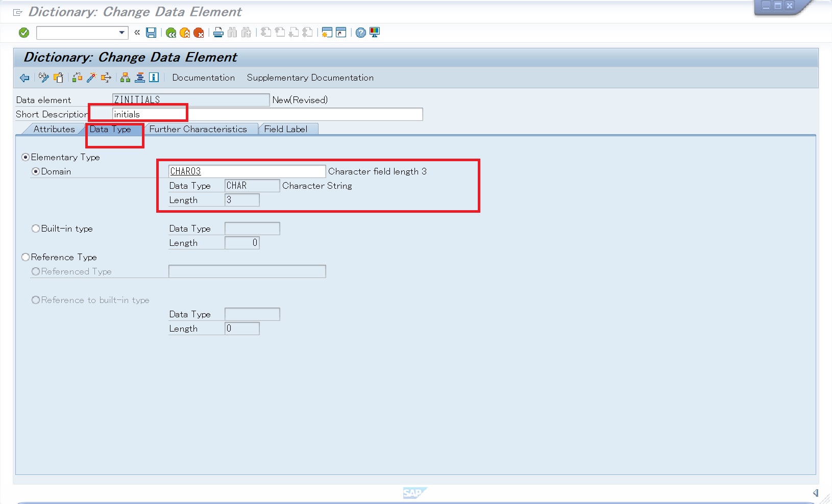This screenshot has width=832, height=504.
Task: Click the red Cancel icon
Action: tap(199, 33)
